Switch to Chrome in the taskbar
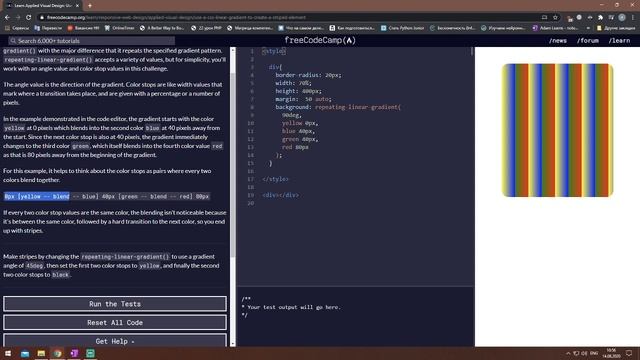The height and width of the screenshot is (360, 640). [x=58, y=353]
